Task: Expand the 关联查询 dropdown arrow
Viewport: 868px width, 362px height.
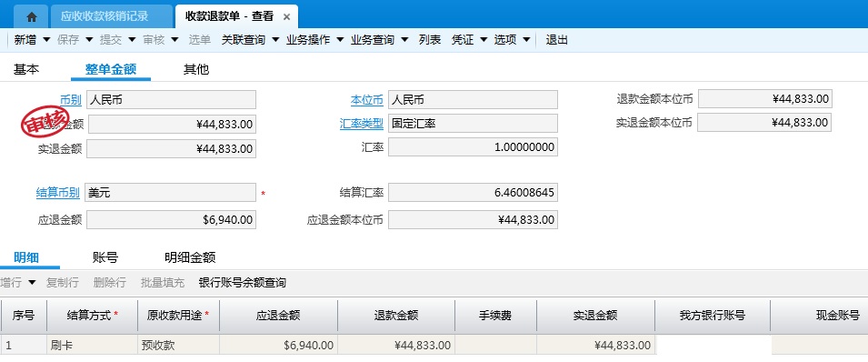Action: [275, 40]
